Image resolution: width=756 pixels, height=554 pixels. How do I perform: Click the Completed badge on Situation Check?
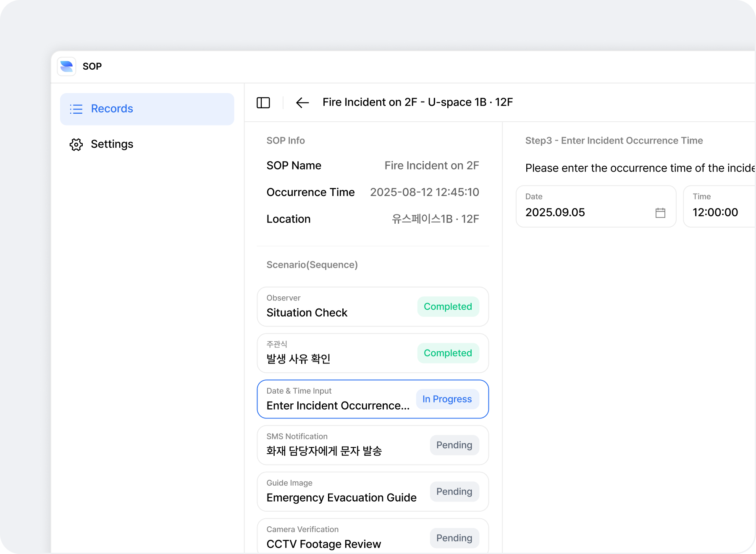pos(448,307)
